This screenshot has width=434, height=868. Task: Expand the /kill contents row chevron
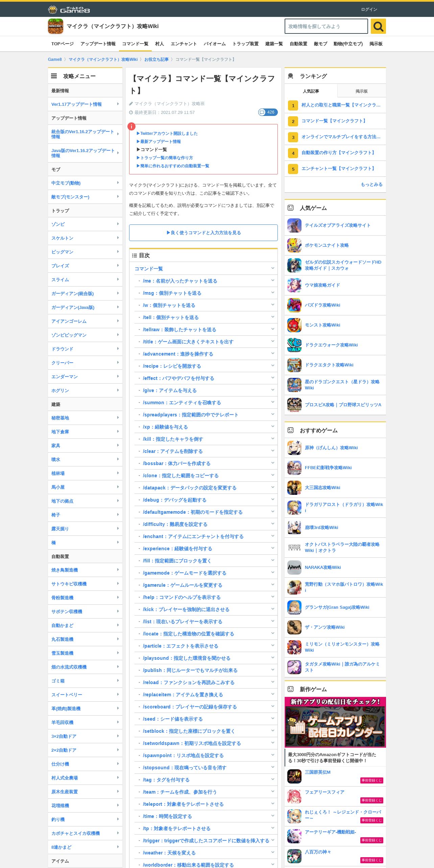coord(273,439)
